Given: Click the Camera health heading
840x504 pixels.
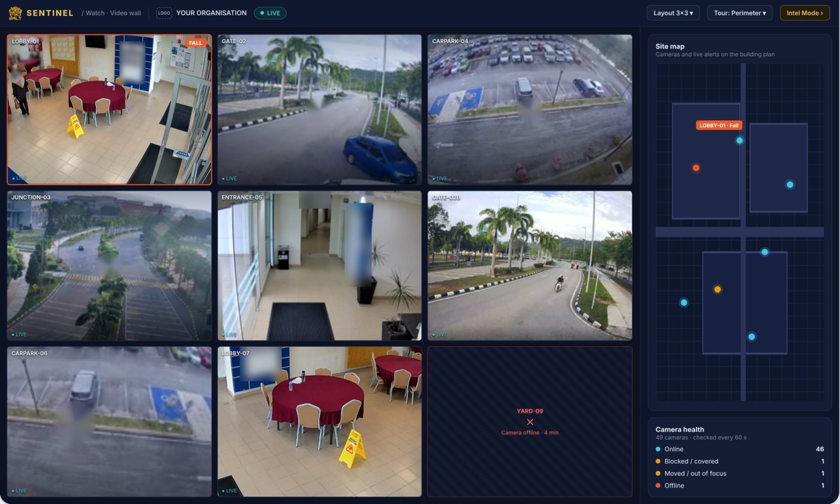Looking at the screenshot, I should pyautogui.click(x=680, y=430).
